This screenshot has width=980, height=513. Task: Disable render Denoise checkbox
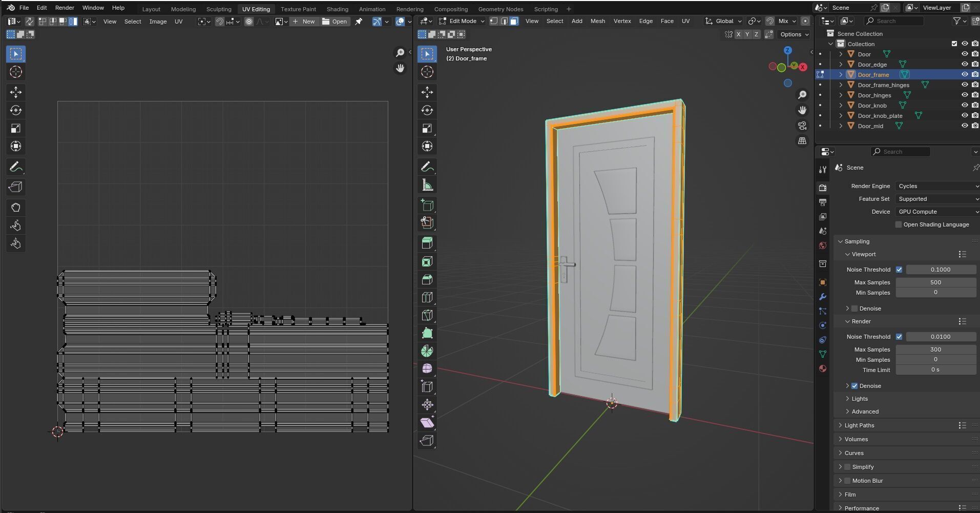click(854, 386)
